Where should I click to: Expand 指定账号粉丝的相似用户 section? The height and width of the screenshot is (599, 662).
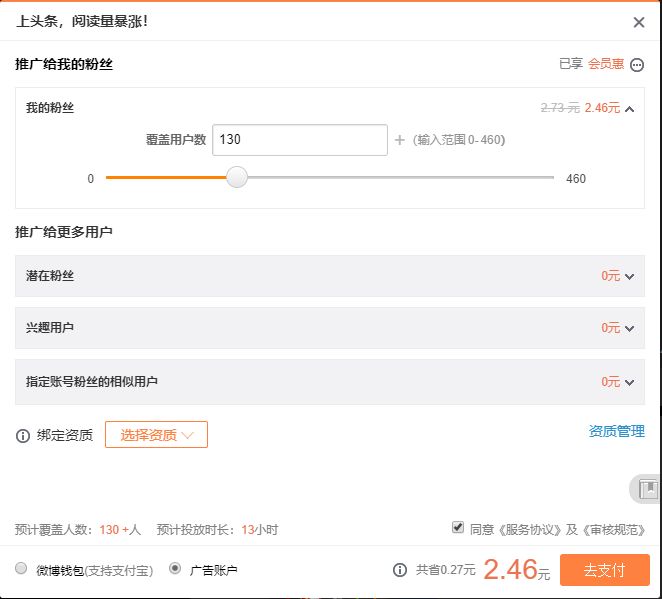coord(330,382)
